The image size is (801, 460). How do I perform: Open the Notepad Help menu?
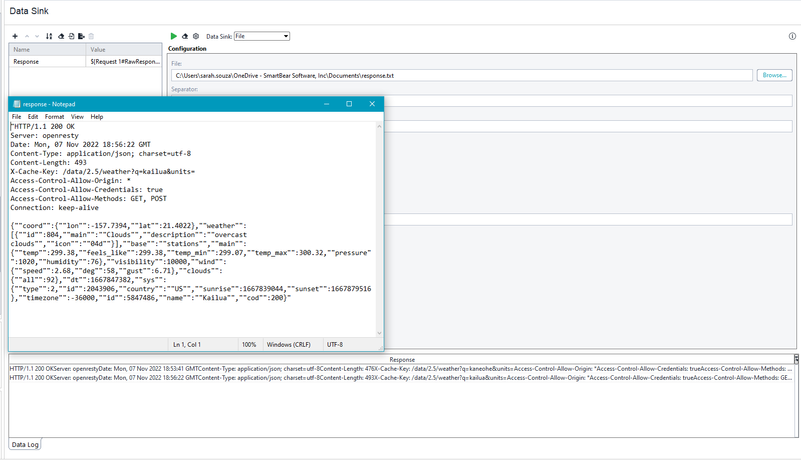(x=97, y=117)
